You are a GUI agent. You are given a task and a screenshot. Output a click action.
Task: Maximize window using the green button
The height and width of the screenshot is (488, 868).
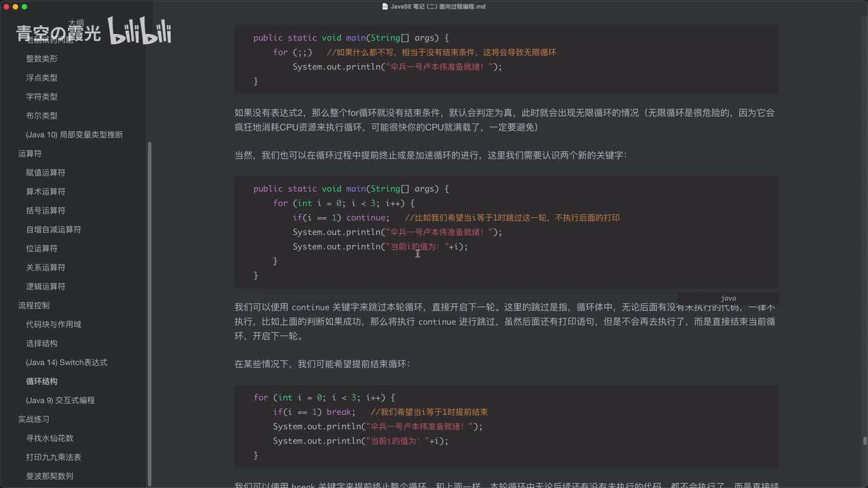point(24,7)
